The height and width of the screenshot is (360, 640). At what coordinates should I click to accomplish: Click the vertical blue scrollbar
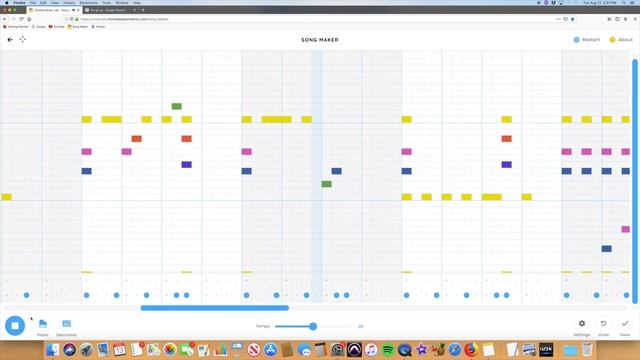[635, 181]
